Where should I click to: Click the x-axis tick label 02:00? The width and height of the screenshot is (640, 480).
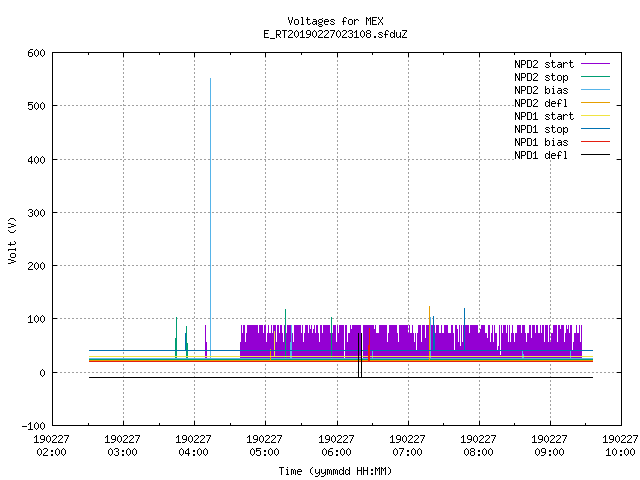pyautogui.click(x=51, y=452)
